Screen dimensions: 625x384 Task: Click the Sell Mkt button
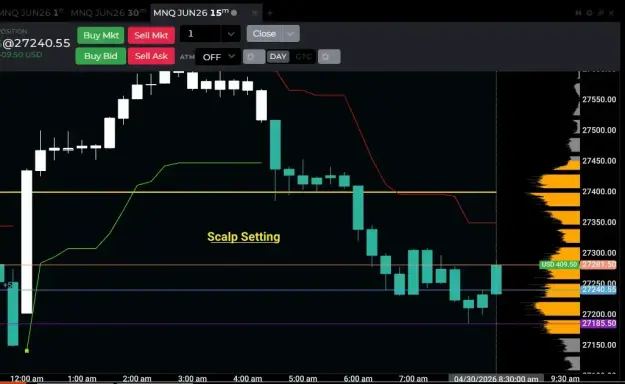click(151, 35)
